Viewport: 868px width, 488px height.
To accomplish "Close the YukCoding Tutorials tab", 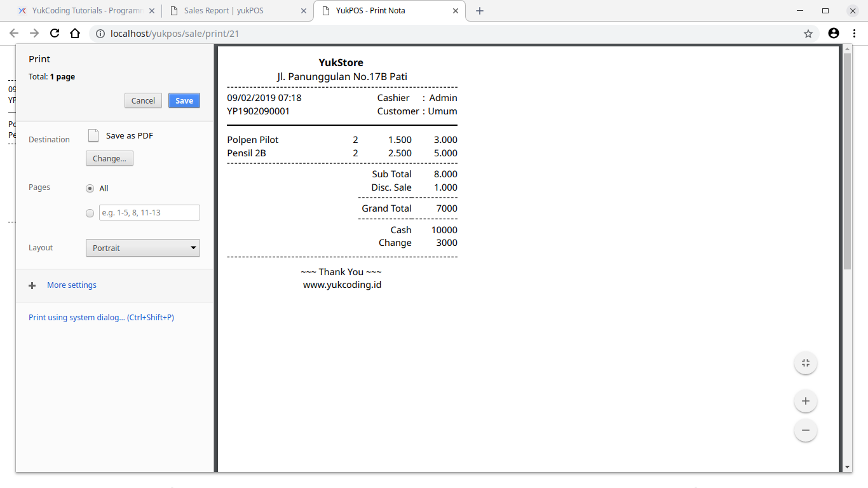I will (x=151, y=11).
